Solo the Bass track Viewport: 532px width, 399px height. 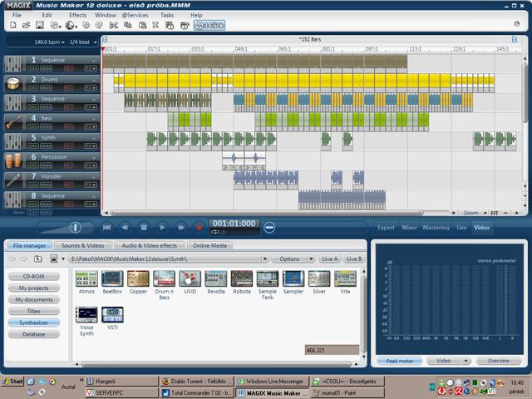click(x=34, y=128)
